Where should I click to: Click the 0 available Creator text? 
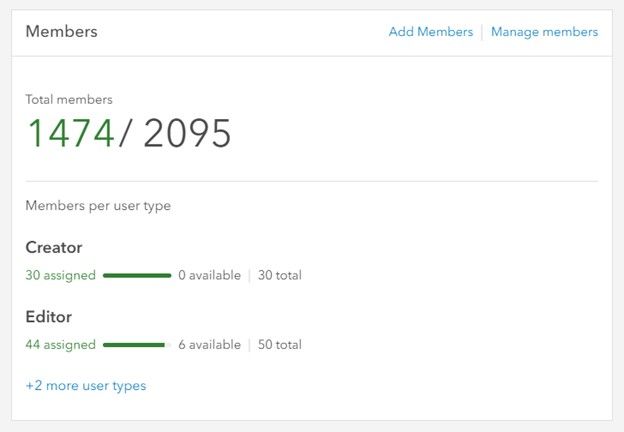(209, 275)
